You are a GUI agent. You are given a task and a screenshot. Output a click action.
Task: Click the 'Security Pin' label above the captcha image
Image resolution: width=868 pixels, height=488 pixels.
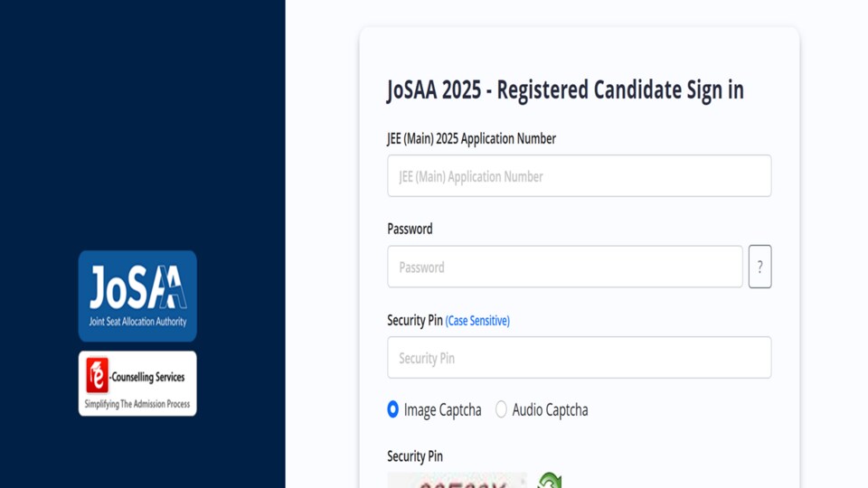(x=415, y=456)
